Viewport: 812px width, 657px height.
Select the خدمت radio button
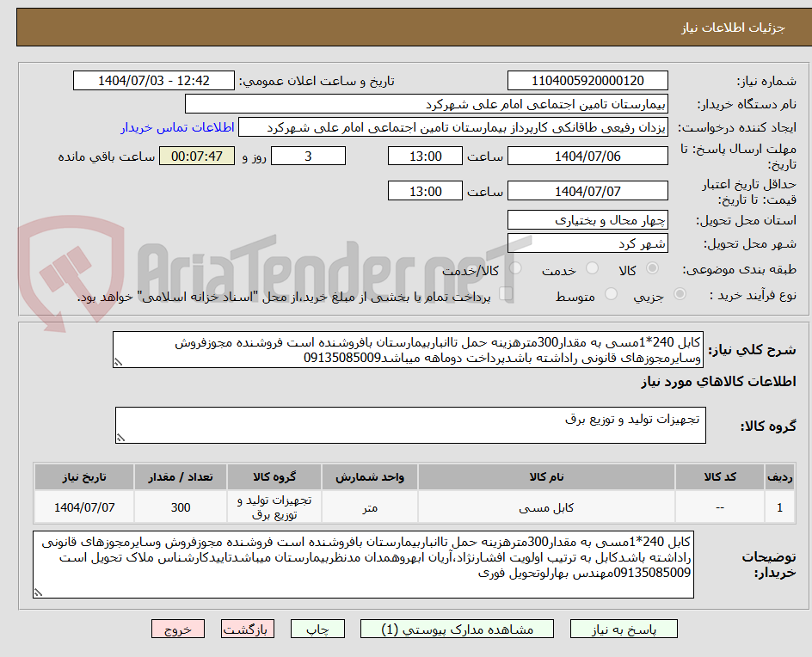pos(592,268)
